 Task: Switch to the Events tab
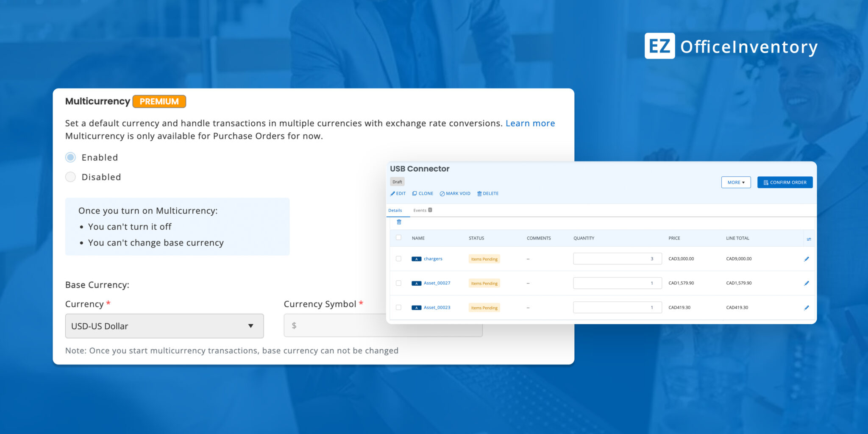coord(421,210)
